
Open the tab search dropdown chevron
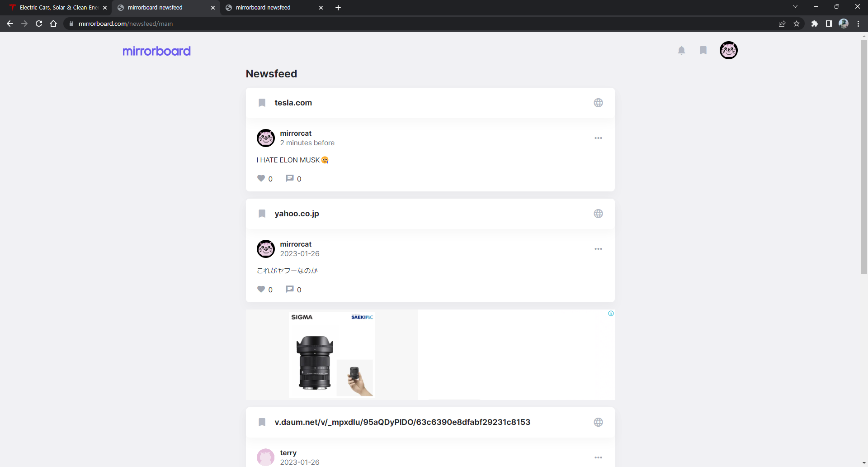795,6
